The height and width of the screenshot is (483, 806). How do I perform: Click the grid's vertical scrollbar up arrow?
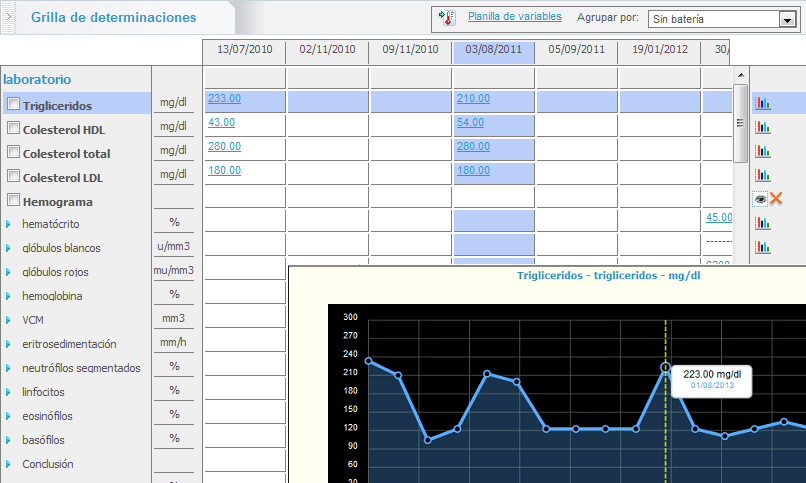pyautogui.click(x=740, y=76)
